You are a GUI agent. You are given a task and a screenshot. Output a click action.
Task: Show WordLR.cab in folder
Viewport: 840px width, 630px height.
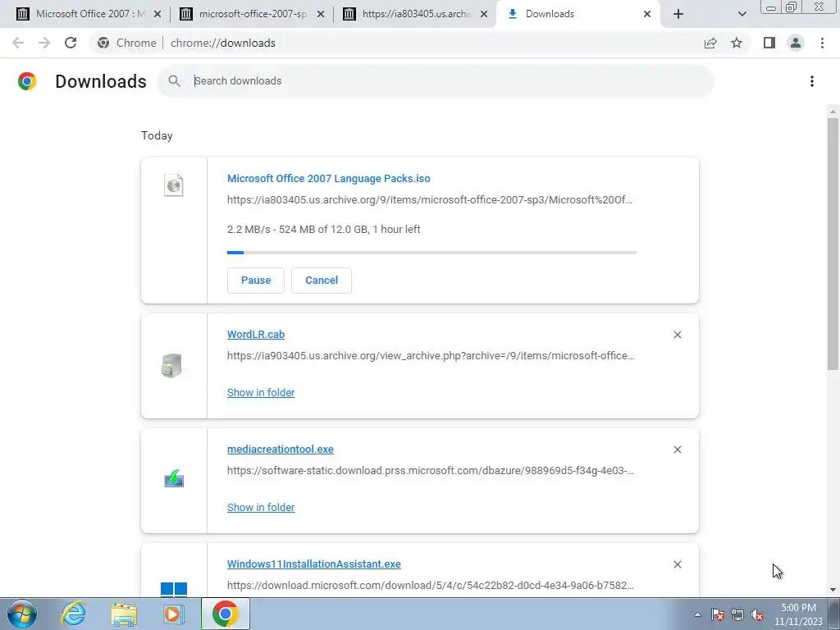tap(261, 393)
